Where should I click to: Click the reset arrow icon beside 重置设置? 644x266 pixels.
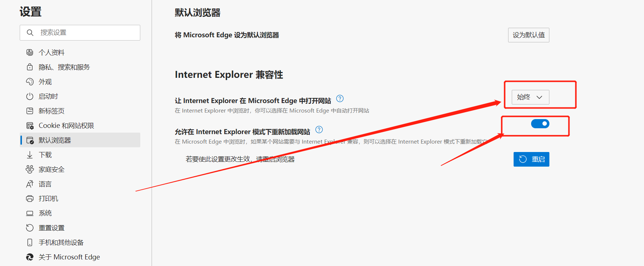point(30,228)
